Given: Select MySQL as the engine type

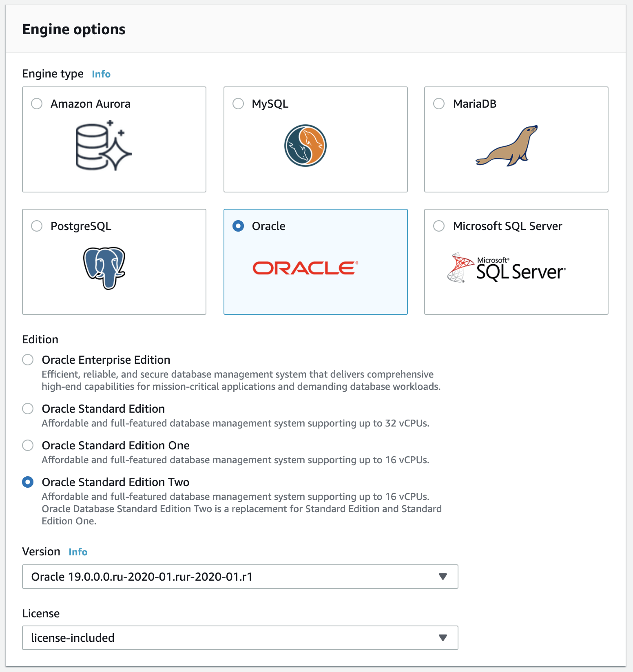Looking at the screenshot, I should pyautogui.click(x=238, y=104).
